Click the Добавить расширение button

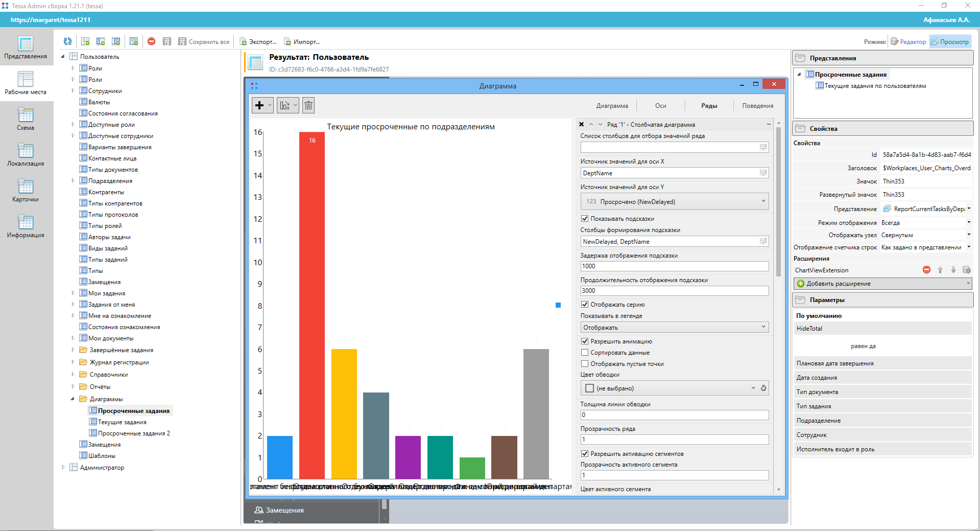882,284
